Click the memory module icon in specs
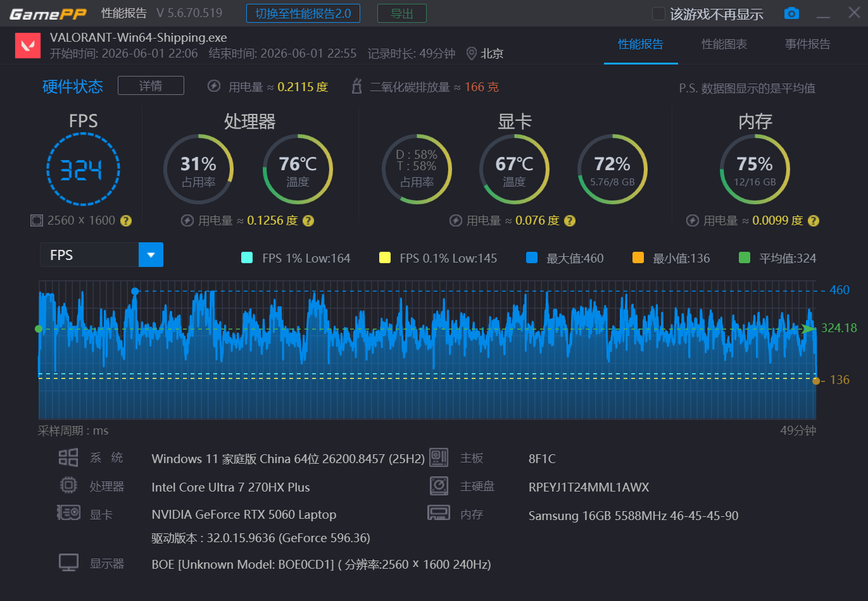The height and width of the screenshot is (601, 868). point(439,513)
